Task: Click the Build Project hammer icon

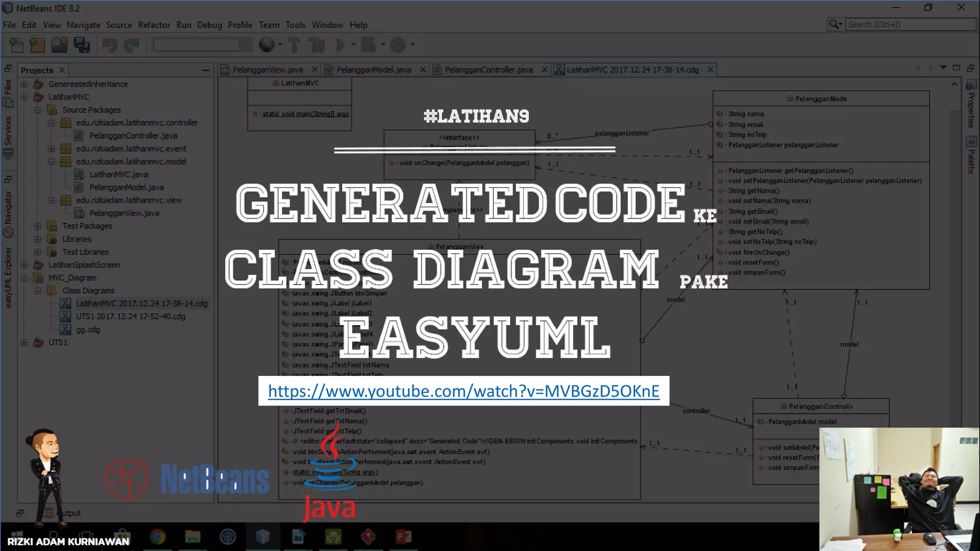Action: [294, 45]
